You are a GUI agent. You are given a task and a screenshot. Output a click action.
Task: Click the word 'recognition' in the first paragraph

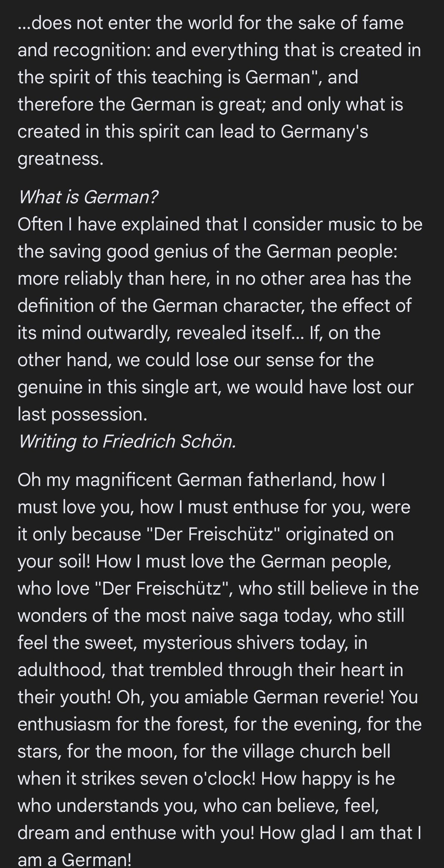tap(101, 50)
